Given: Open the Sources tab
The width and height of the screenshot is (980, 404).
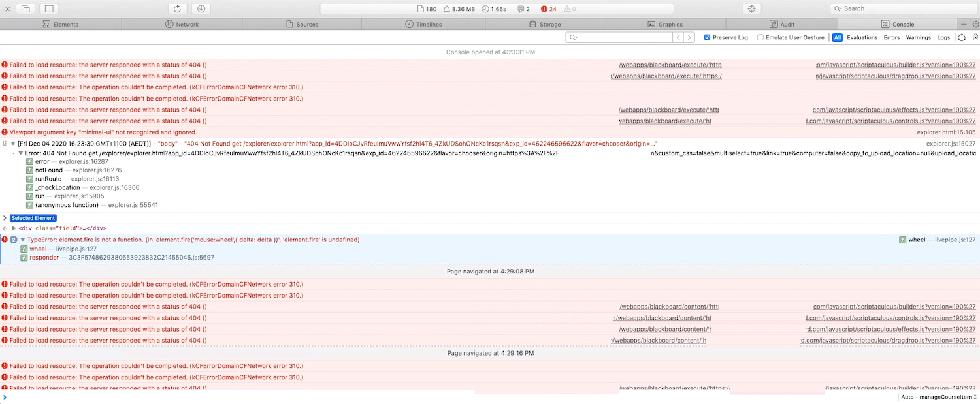Looking at the screenshot, I should [302, 24].
